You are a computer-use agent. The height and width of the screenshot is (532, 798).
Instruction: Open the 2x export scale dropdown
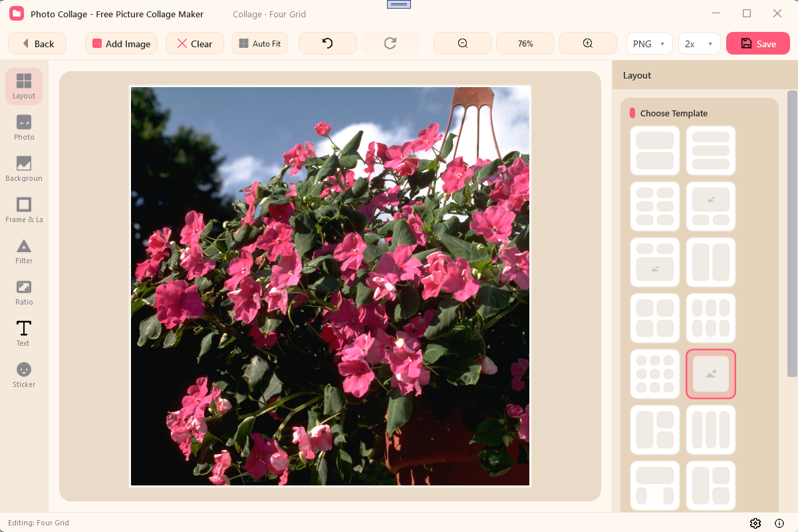pyautogui.click(x=700, y=43)
